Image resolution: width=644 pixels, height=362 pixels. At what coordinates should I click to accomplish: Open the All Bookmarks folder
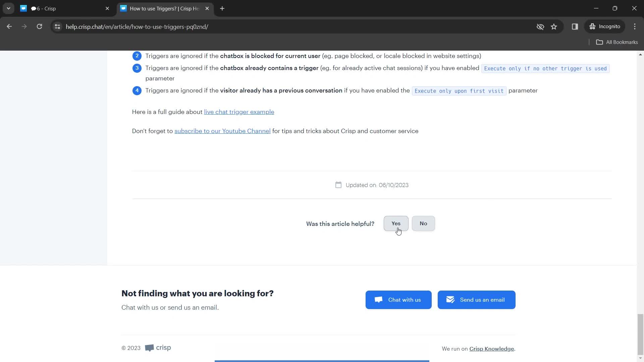tap(617, 42)
